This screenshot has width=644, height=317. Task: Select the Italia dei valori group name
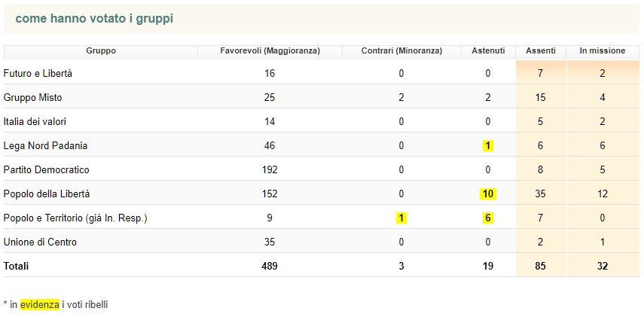coord(35,122)
